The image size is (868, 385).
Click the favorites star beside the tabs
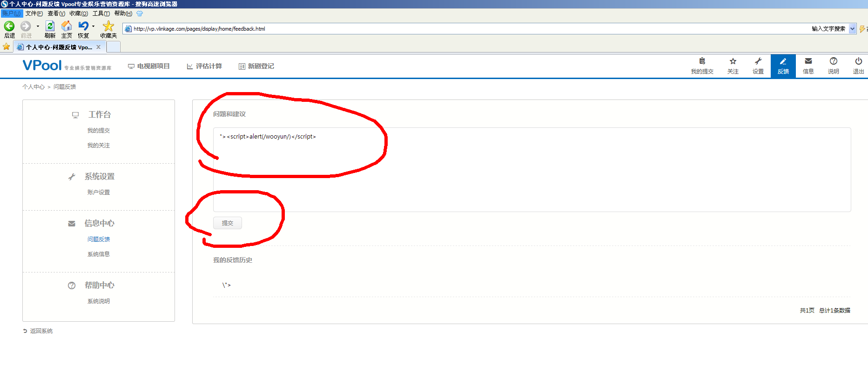7,46
